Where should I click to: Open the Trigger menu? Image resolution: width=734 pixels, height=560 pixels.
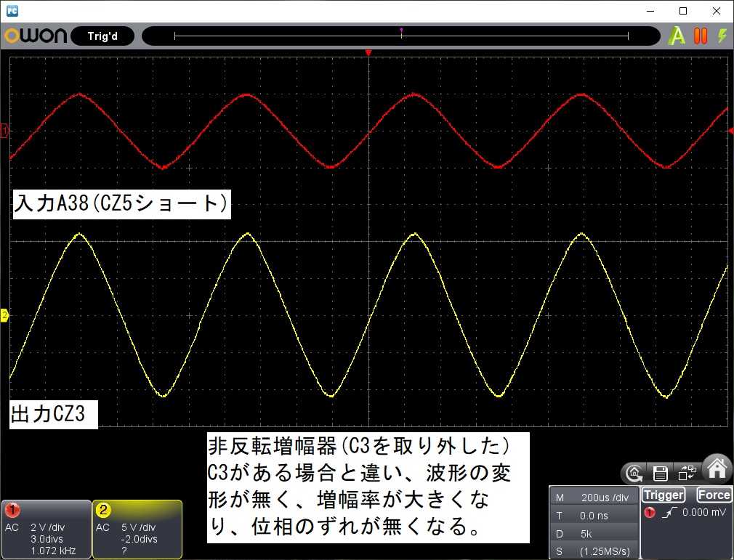[663, 495]
